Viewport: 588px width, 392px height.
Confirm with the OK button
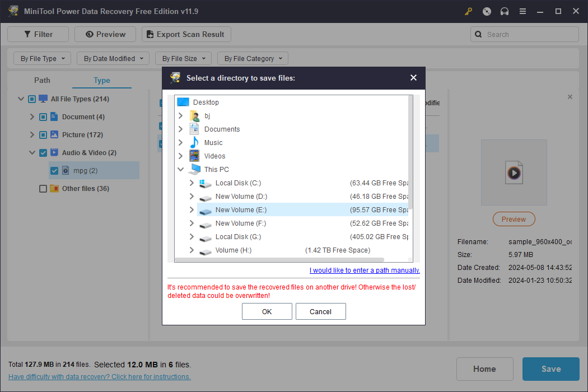(x=267, y=311)
